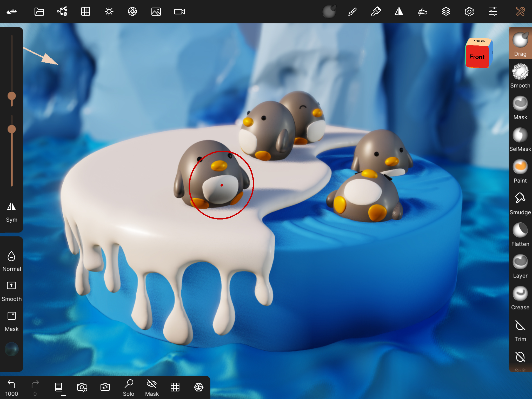Open the scene graph panel
The height and width of the screenshot is (399, 532).
point(62,11)
